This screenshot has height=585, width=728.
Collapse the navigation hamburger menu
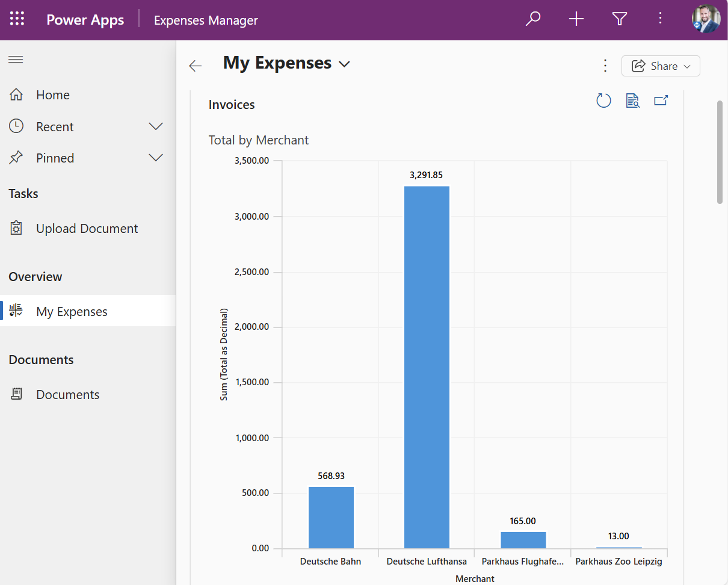click(x=16, y=59)
